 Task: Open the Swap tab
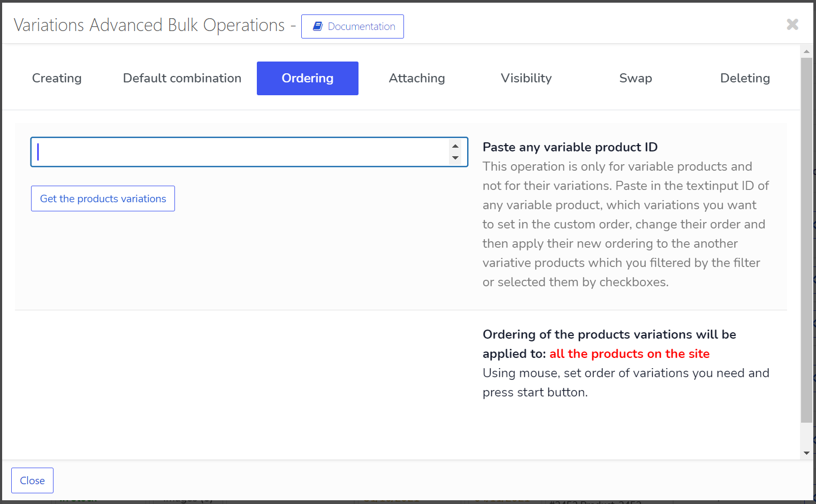tap(635, 78)
